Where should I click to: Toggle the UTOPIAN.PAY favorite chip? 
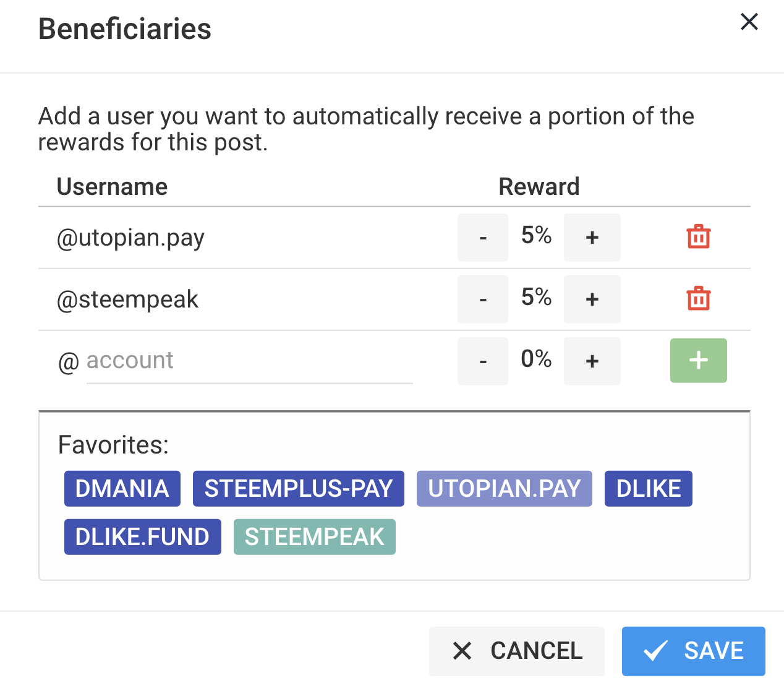(505, 489)
